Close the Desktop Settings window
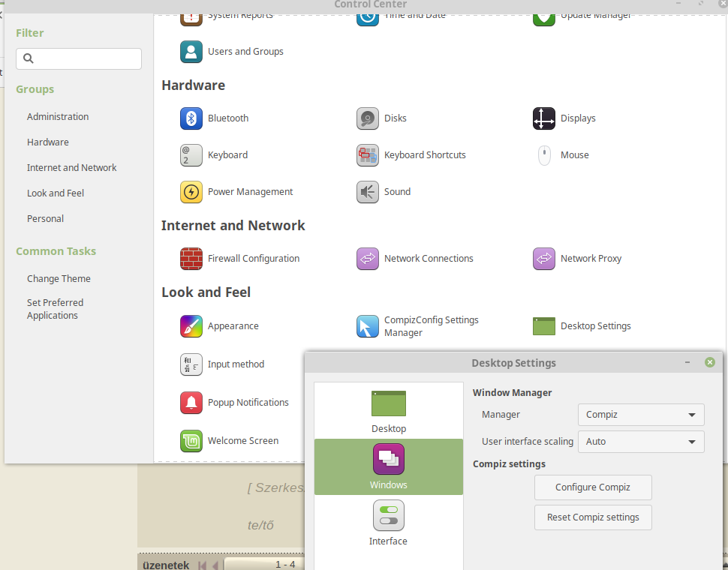Viewport: 728px width, 570px height. [710, 362]
